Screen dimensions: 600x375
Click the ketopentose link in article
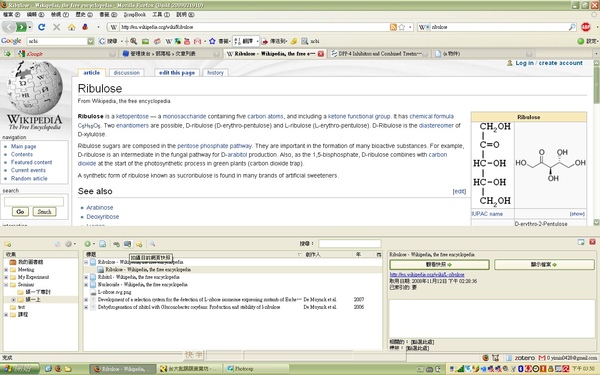132,116
